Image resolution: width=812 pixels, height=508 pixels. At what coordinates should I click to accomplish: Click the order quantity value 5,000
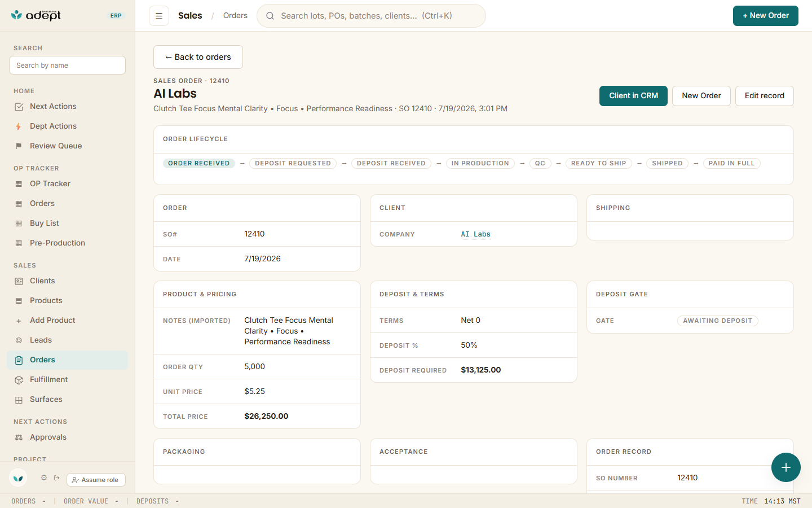254,367
